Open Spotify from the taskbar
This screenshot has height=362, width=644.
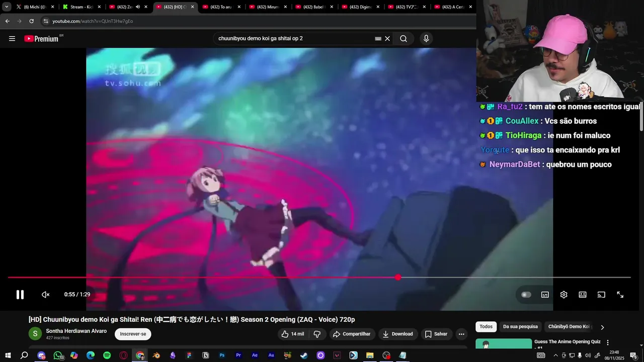coord(107,355)
